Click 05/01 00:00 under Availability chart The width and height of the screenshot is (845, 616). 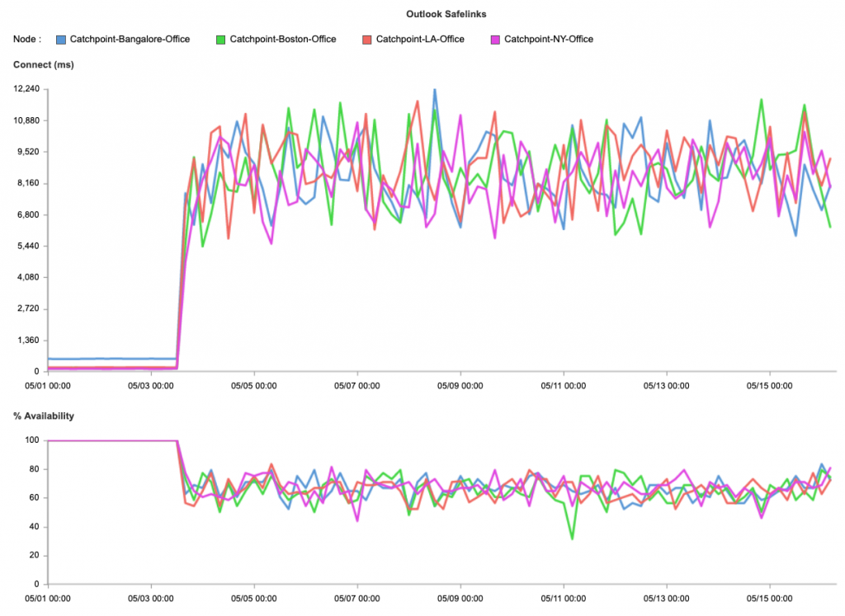[48, 598]
